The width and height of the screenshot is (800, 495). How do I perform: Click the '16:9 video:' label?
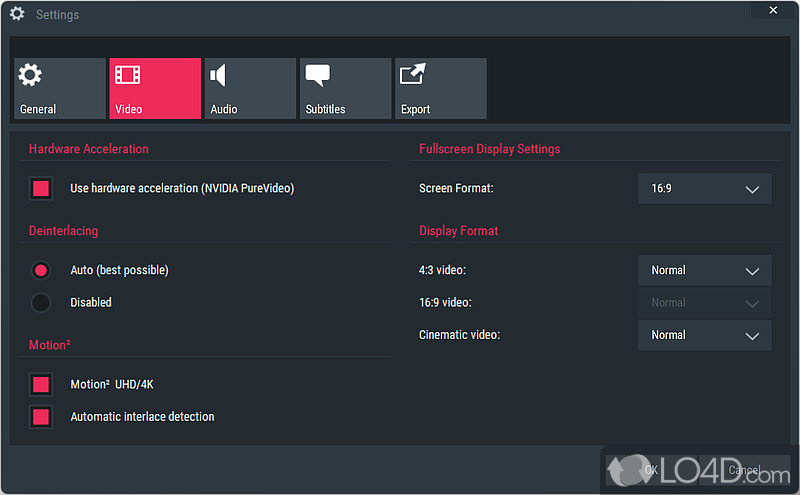tap(445, 303)
